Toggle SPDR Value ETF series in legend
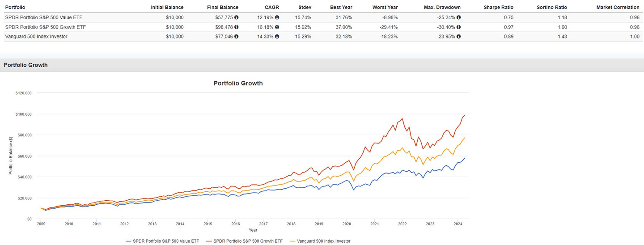644x245 pixels. click(162, 241)
